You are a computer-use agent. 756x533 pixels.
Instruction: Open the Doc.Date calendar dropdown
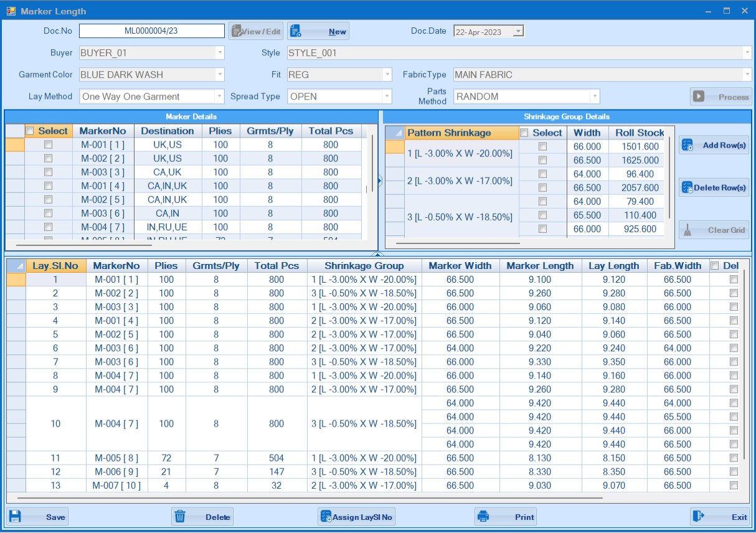click(x=519, y=32)
